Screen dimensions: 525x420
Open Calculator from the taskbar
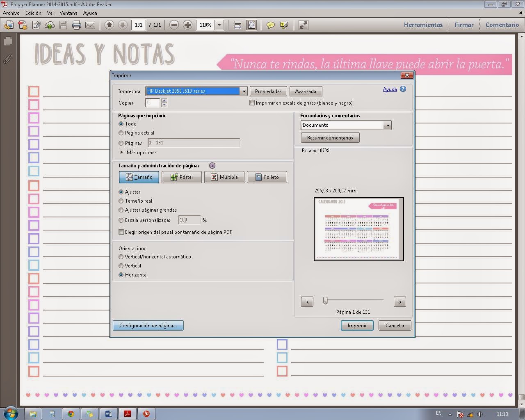point(52,414)
